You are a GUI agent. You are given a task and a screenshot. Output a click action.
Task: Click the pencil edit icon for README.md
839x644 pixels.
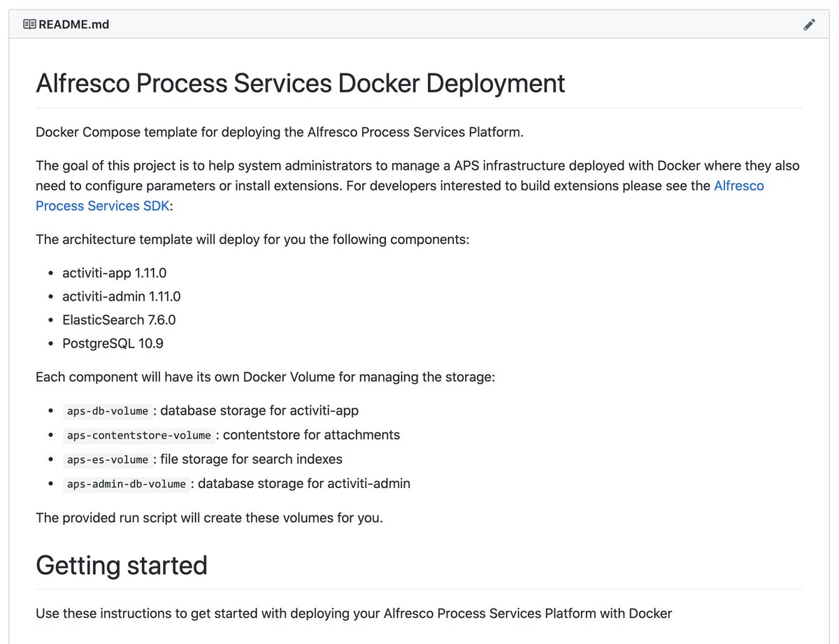pos(809,24)
